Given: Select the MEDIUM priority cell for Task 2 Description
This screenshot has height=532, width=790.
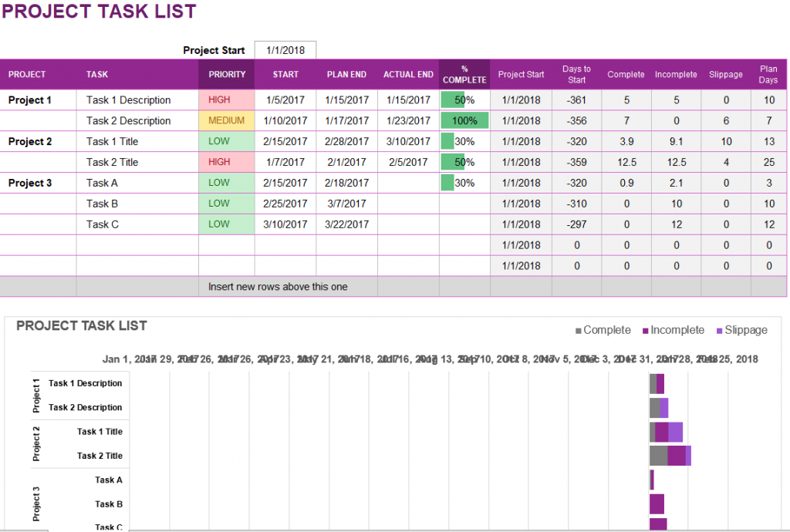Looking at the screenshot, I should (226, 120).
